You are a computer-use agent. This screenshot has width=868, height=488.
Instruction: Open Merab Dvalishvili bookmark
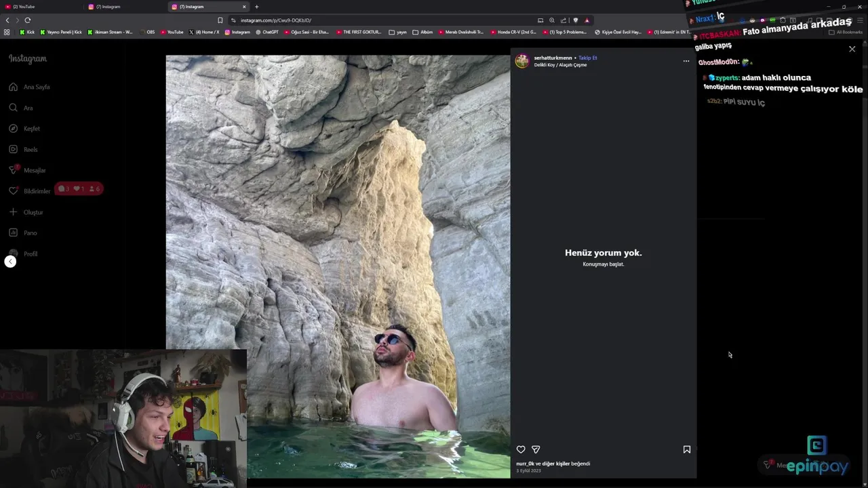click(x=461, y=32)
